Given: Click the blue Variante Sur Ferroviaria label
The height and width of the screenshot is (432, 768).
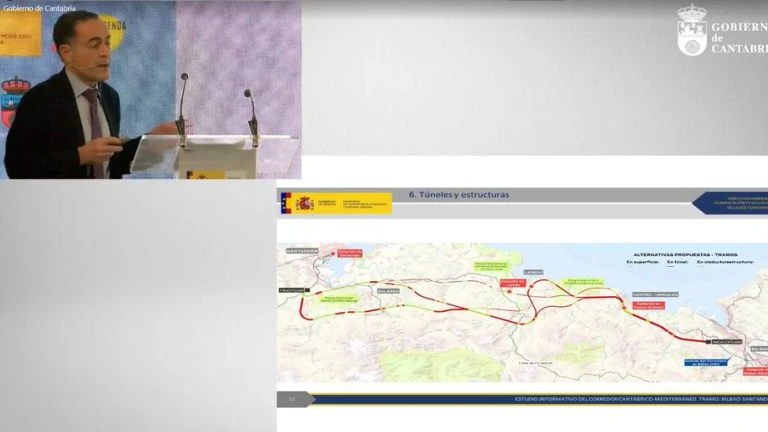Looking at the screenshot, I should (709, 364).
